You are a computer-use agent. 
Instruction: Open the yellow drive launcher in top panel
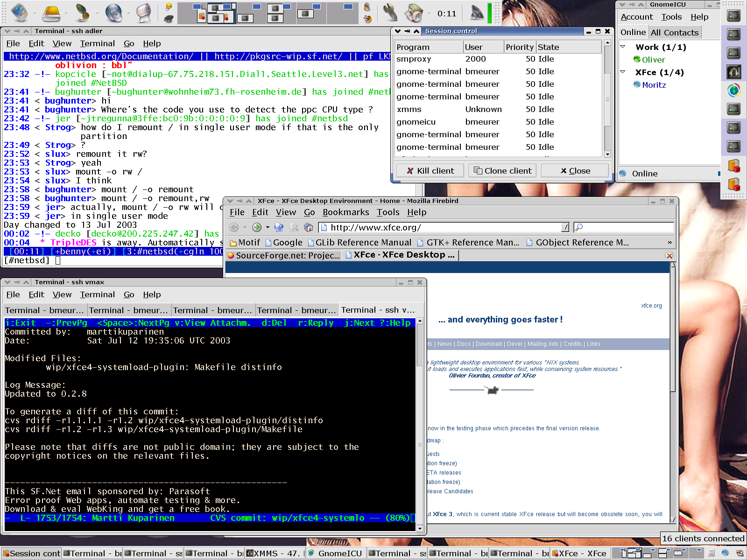[x=51, y=14]
